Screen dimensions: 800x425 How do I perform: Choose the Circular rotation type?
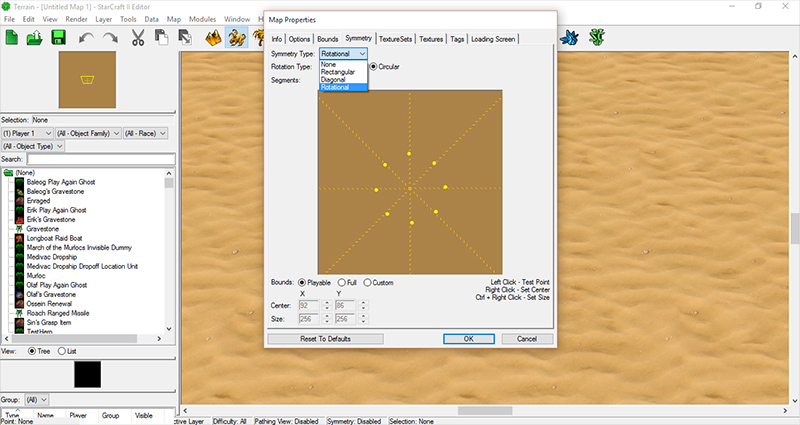373,67
